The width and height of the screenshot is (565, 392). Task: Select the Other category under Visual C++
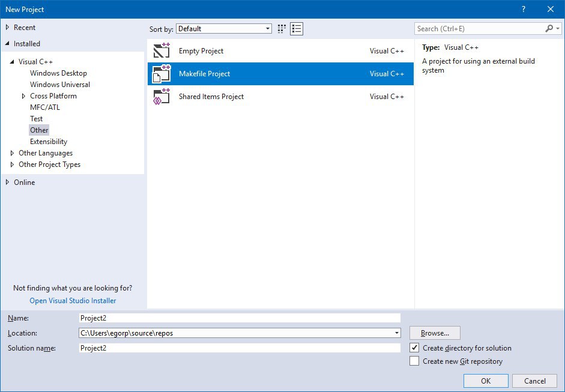coord(39,130)
